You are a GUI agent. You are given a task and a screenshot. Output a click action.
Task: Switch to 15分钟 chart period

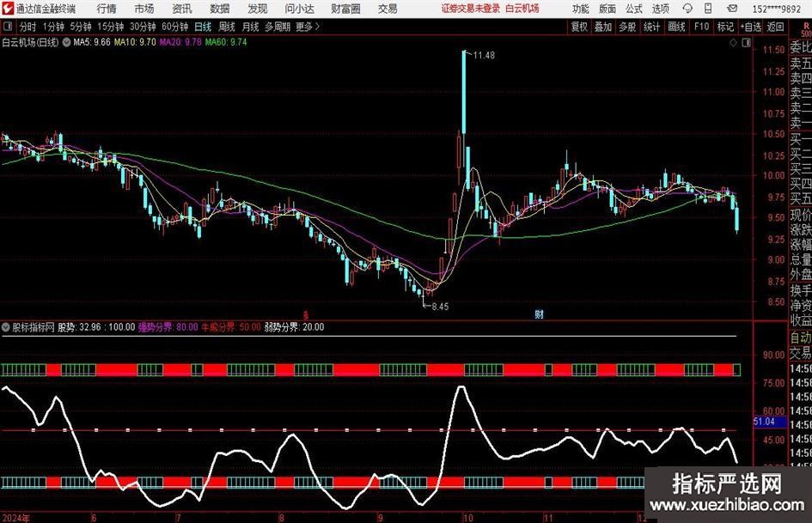110,27
